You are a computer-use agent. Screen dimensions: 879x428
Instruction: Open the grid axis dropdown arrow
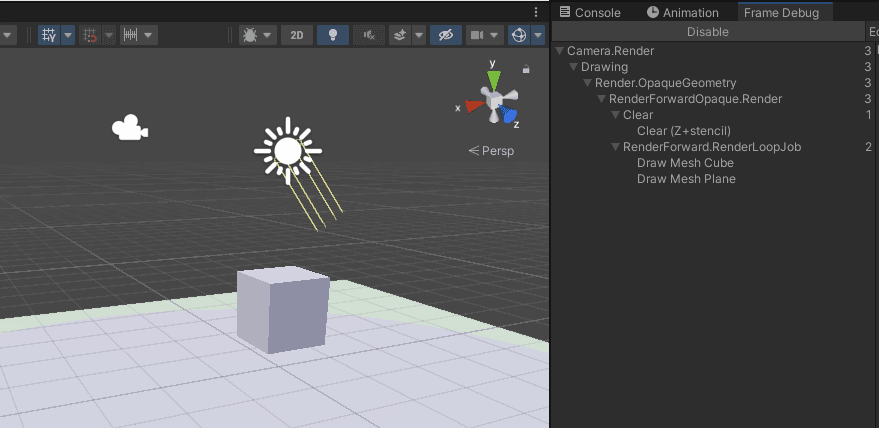[x=68, y=35]
